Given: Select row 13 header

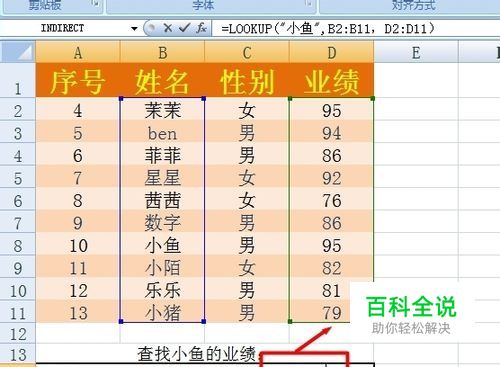Looking at the screenshot, I should (18, 354).
